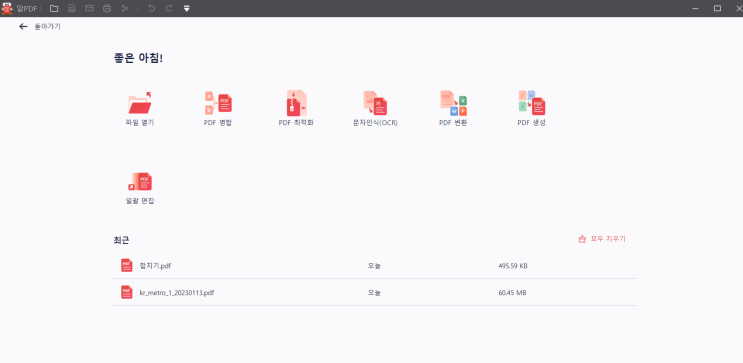The height and width of the screenshot is (363, 743).
Task: Open recent file 합치기.pdf
Action: [x=155, y=266]
